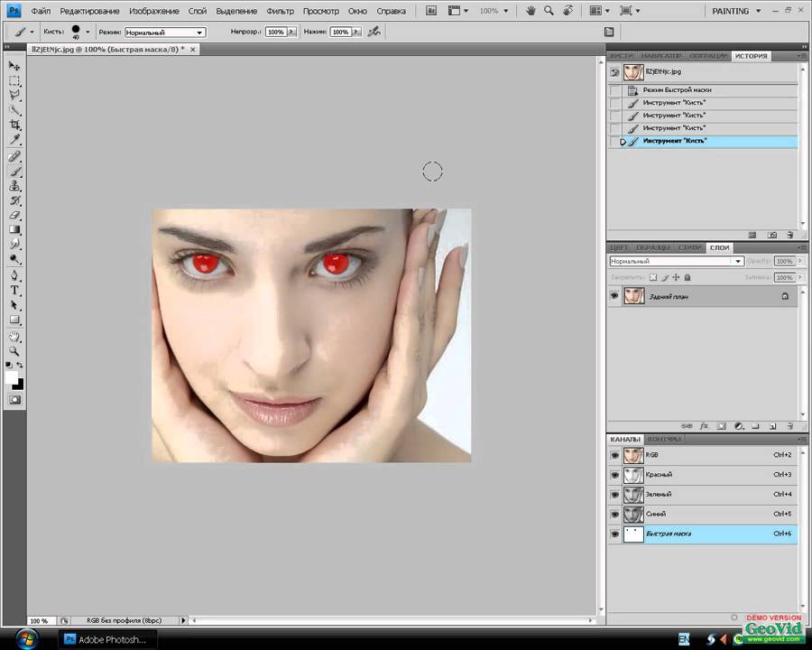Toggle visibility of Быстрая маска channel
Screen dimensions: 812x650
click(614, 534)
